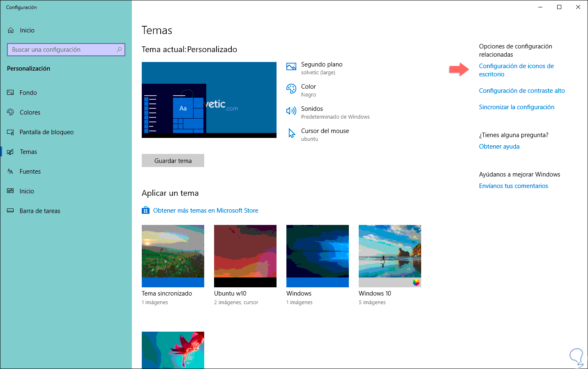Click the Cursor del mouse pointer icon
The width and height of the screenshot is (588, 369).
[291, 133]
